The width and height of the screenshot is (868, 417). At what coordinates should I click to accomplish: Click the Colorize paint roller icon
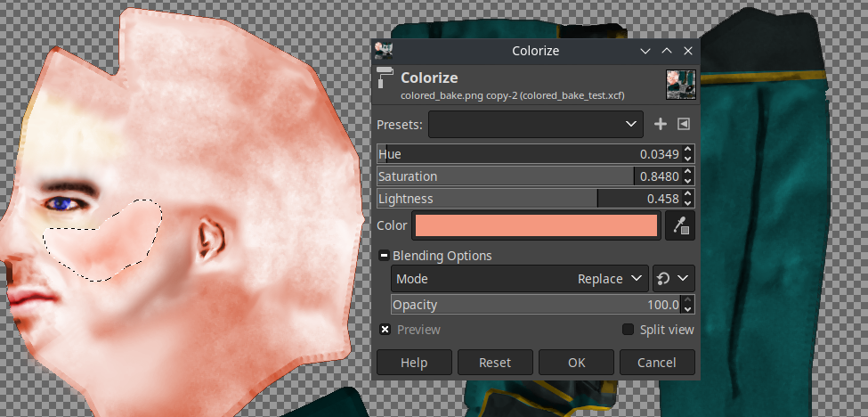385,78
